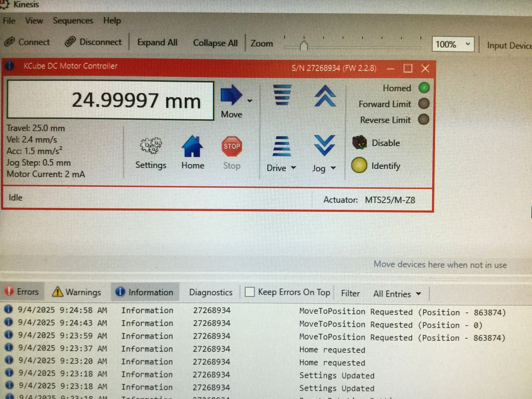Click the blue Move arrow icon

coord(231,95)
